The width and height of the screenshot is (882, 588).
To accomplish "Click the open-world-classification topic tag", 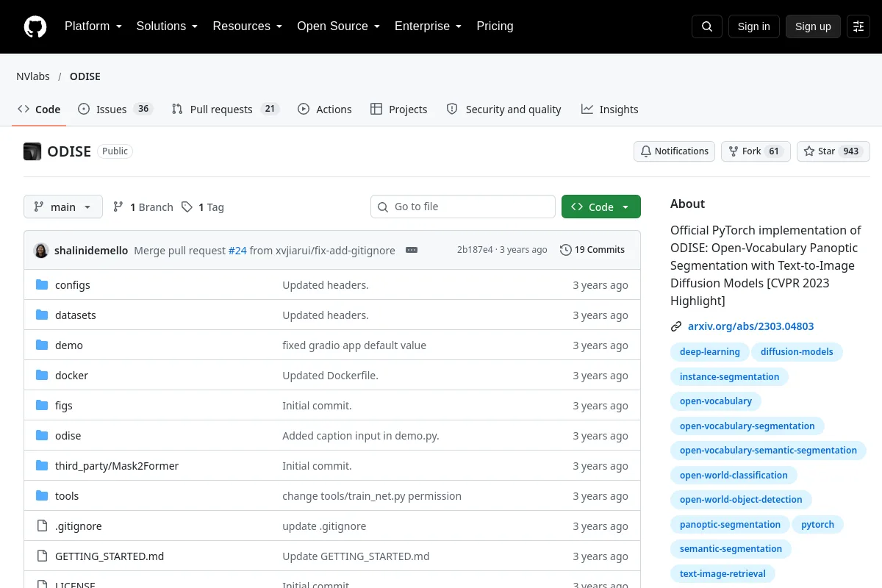I will [x=734, y=476].
